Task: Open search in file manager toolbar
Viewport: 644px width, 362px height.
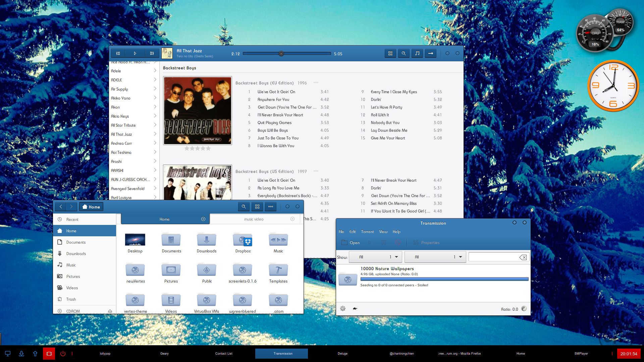Action: click(x=244, y=207)
